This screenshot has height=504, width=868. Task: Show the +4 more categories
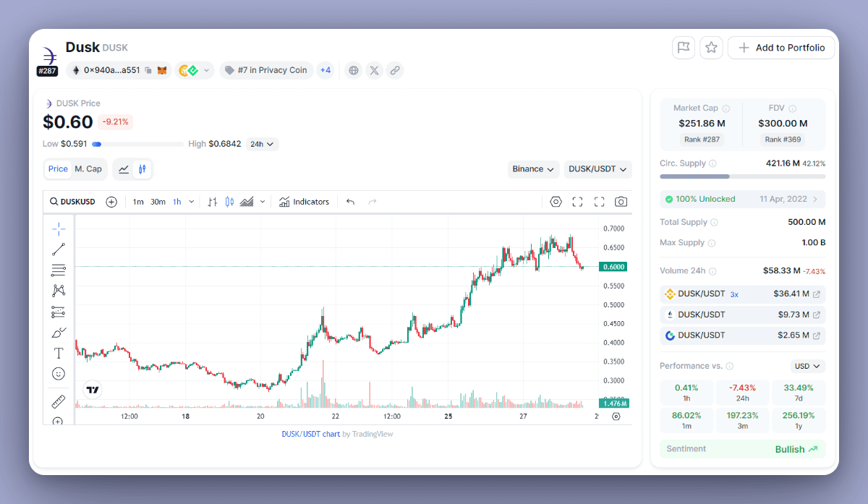coord(325,70)
